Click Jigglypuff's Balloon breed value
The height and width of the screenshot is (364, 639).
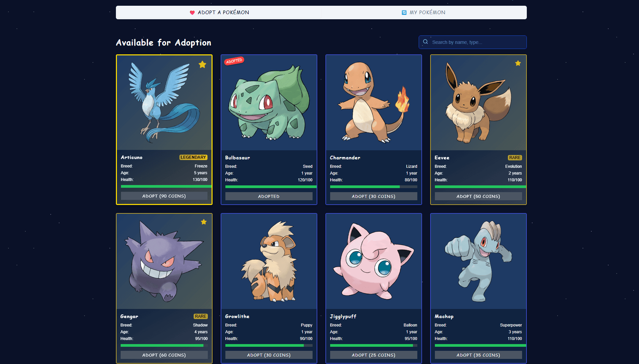[410, 325]
